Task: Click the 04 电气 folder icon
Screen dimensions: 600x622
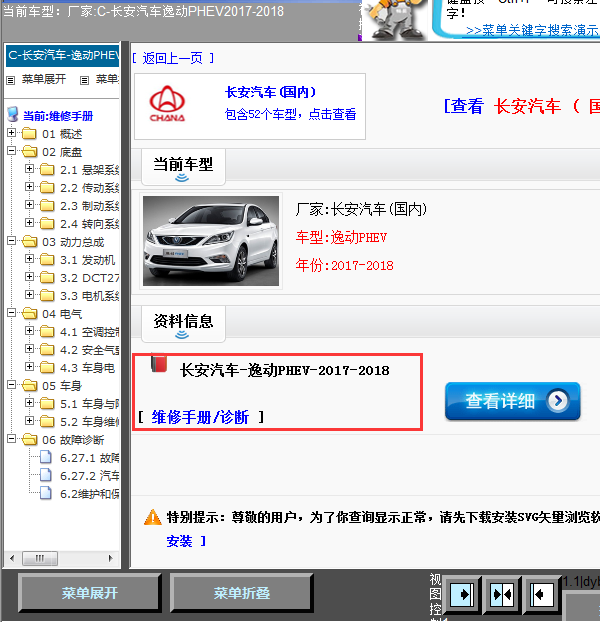Action: click(x=29, y=313)
